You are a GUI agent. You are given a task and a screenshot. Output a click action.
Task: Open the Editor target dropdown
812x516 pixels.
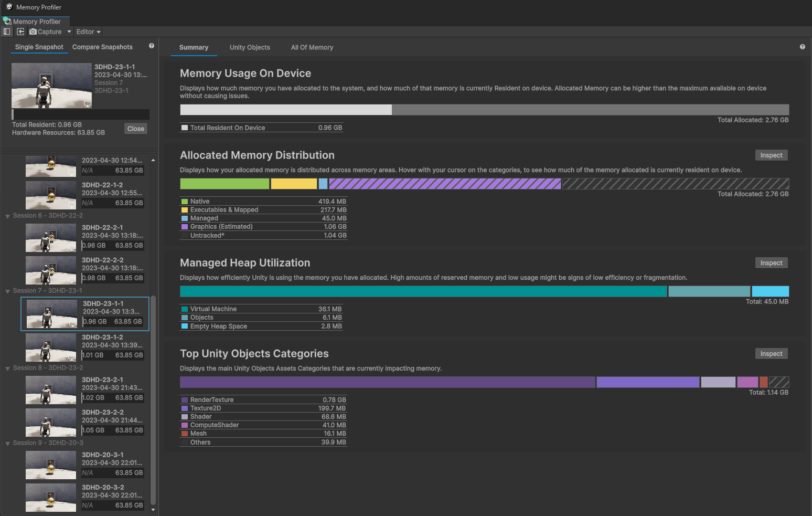click(88, 31)
